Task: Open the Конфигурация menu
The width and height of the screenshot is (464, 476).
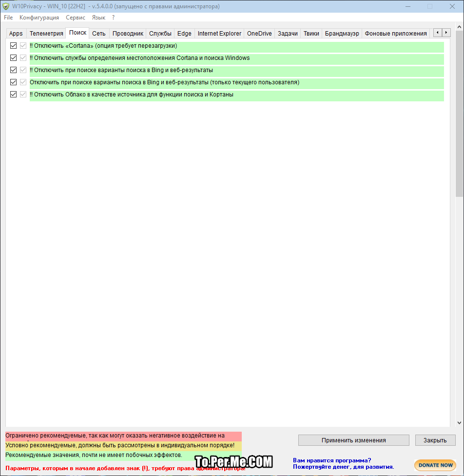Action: [x=39, y=18]
